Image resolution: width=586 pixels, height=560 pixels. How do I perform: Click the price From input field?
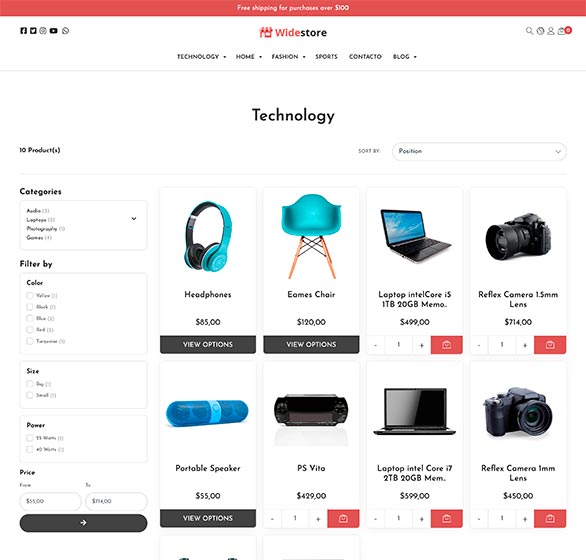point(50,501)
